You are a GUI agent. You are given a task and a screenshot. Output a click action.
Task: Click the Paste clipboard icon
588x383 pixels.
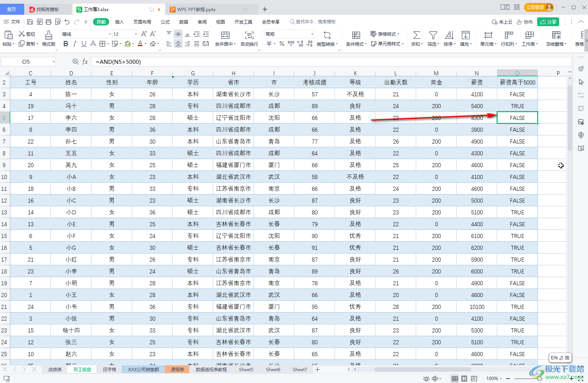click(8, 35)
